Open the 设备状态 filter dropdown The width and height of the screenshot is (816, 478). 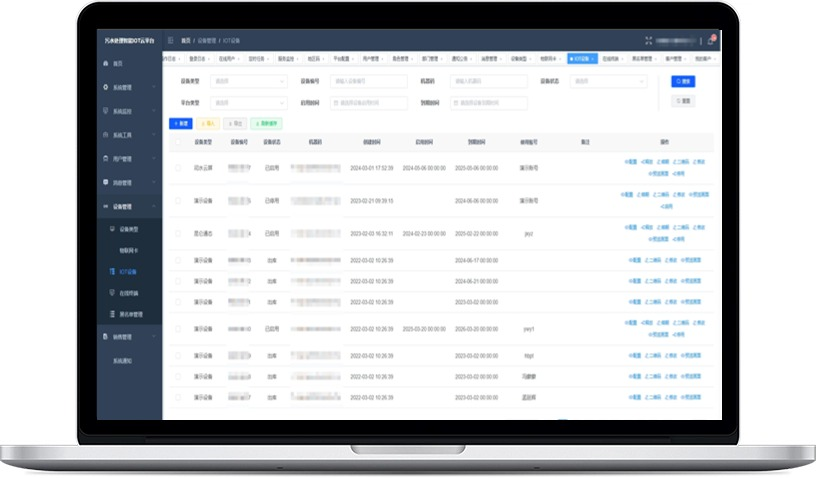pyautogui.click(x=608, y=81)
